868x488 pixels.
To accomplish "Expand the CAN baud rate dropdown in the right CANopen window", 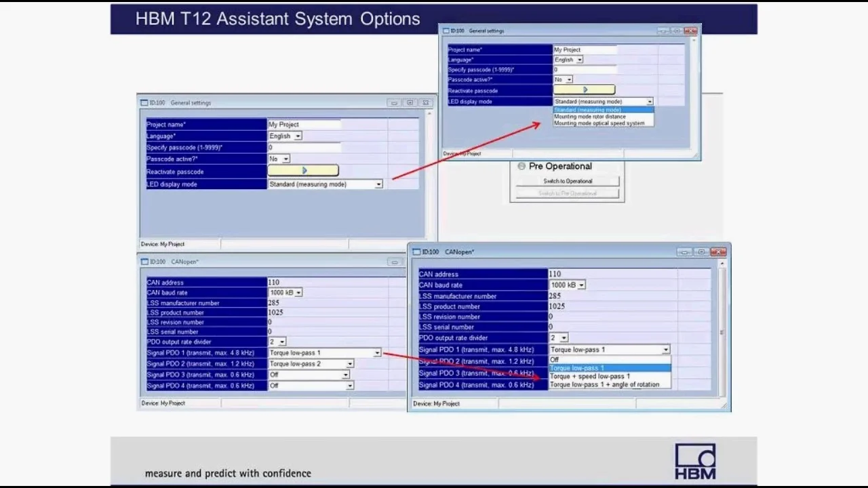I will pos(581,285).
